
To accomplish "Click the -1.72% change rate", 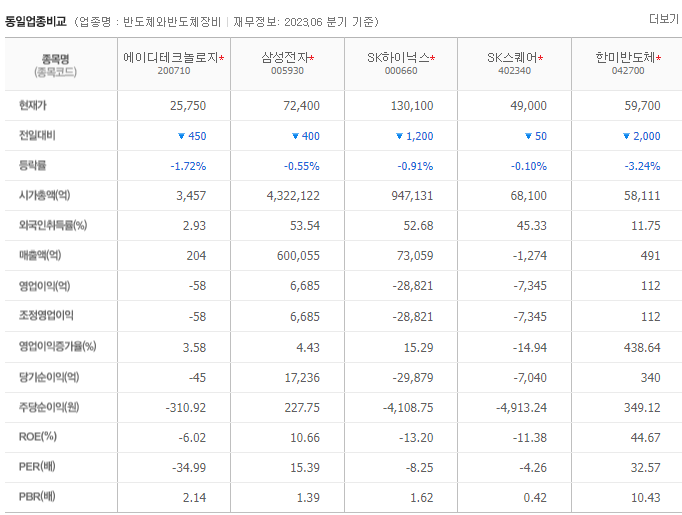I will (x=188, y=166).
